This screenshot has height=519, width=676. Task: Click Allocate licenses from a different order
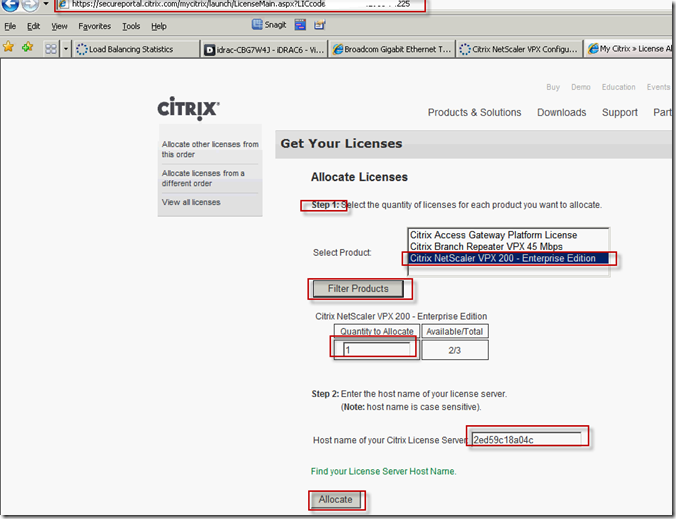coord(203,178)
